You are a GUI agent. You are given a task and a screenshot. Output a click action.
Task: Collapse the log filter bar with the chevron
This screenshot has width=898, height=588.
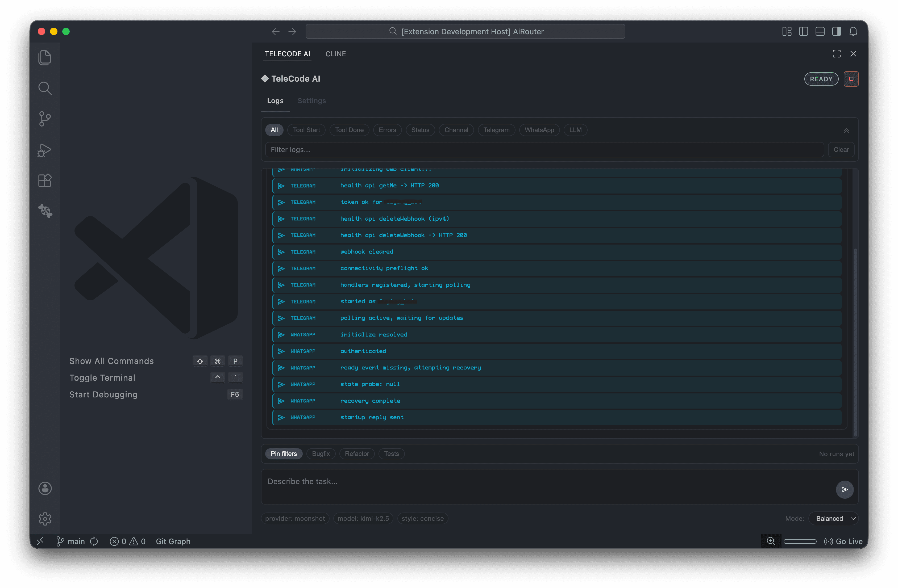(846, 131)
